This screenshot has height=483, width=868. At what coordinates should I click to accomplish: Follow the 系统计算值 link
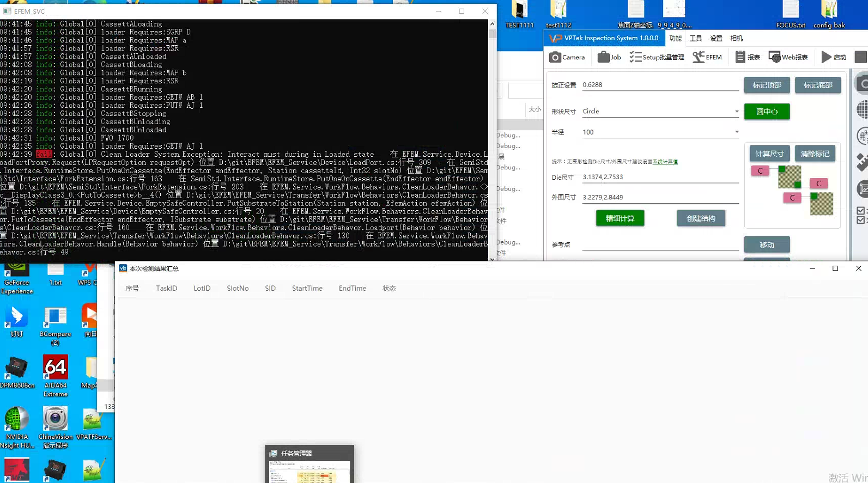coord(665,162)
